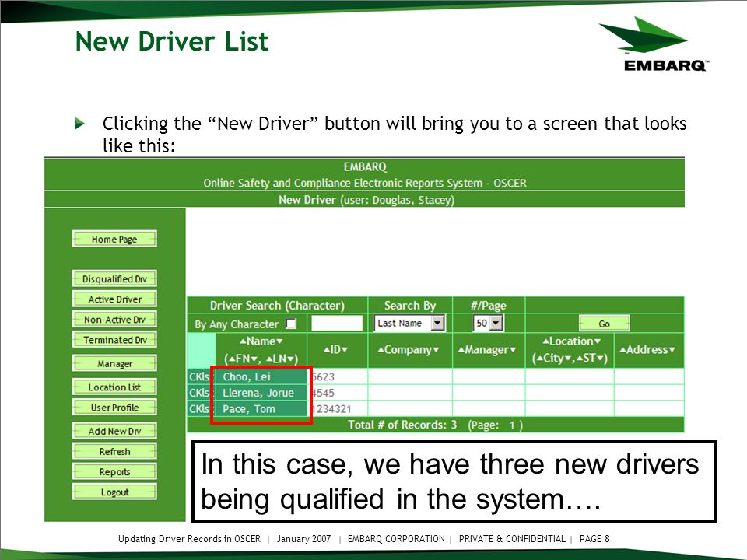Sort ID column descending with down arrow
Image resolution: width=747 pixels, height=560 pixels.
[345, 349]
